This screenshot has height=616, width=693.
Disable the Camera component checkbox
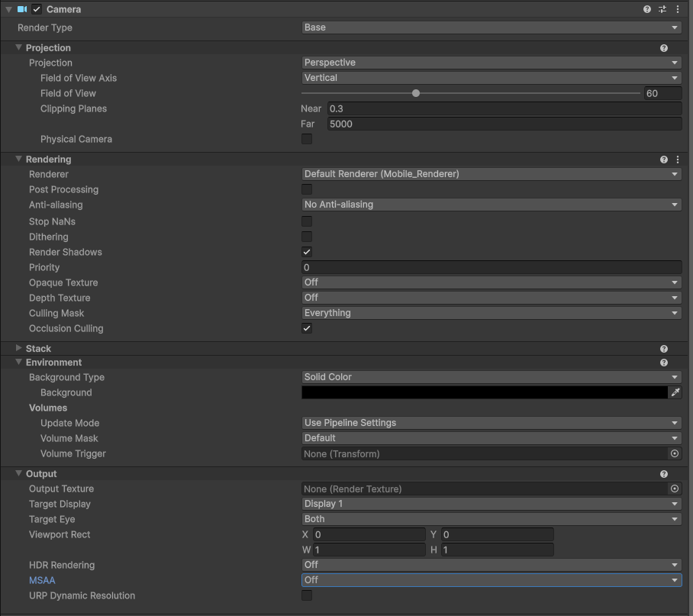coord(37,9)
